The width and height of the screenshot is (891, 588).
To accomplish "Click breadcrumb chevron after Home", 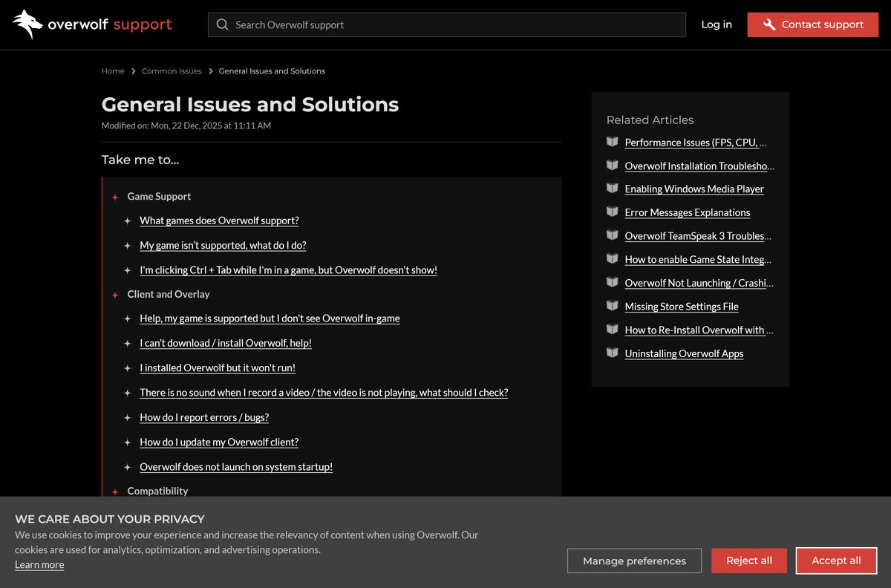I will point(134,71).
